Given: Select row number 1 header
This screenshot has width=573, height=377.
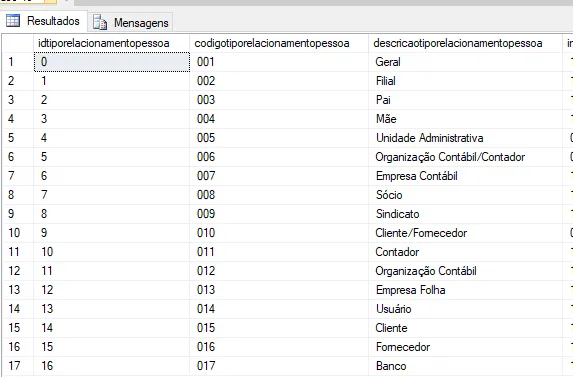Looking at the screenshot, I should point(18,62).
